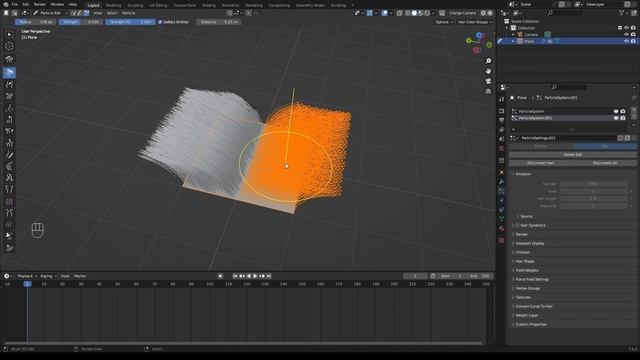Open the Scene properties tab
This screenshot has width=640, height=360.
coord(502,139)
